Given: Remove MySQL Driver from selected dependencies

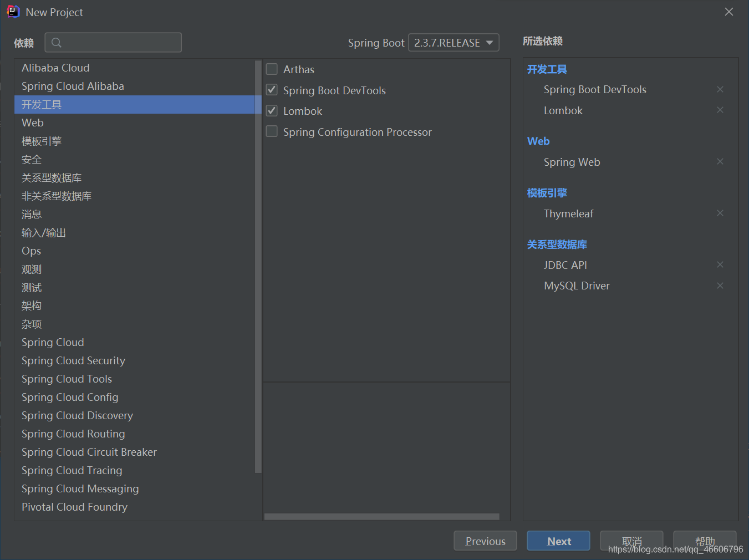Looking at the screenshot, I should point(720,286).
